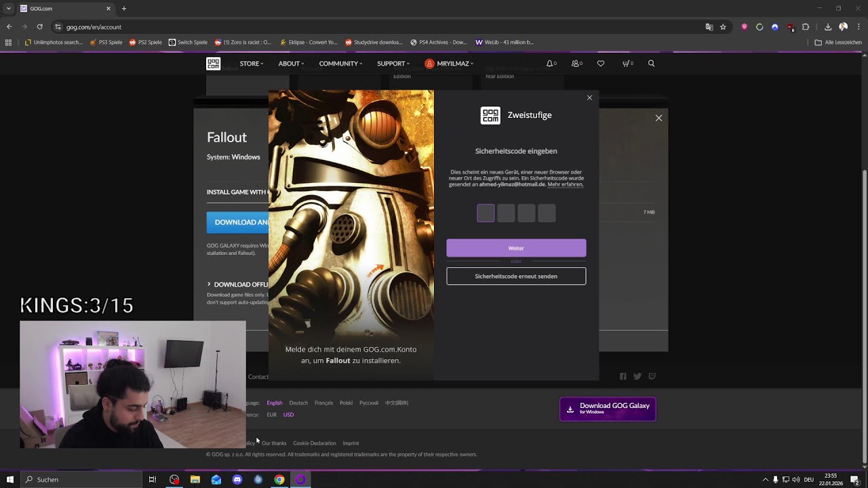The height and width of the screenshot is (488, 868).
Task: Open the notifications bell in GOG header
Action: click(551, 64)
